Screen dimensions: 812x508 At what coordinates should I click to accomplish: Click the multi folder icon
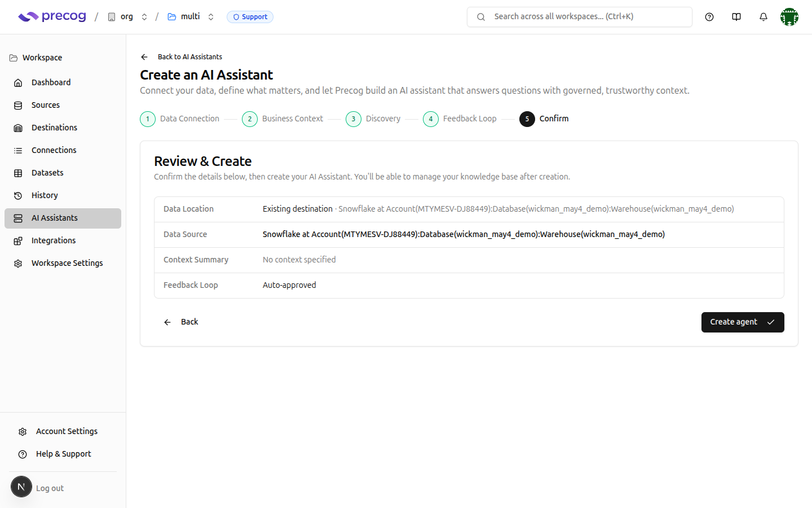coord(172,17)
